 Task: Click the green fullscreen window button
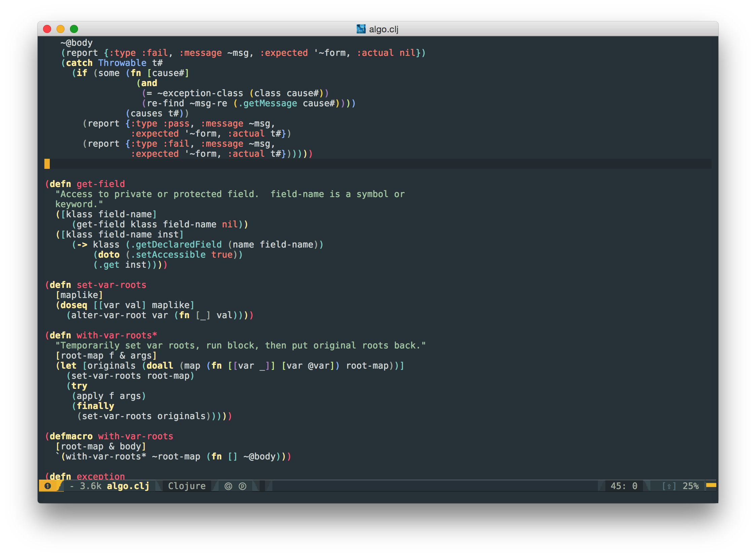(x=74, y=29)
